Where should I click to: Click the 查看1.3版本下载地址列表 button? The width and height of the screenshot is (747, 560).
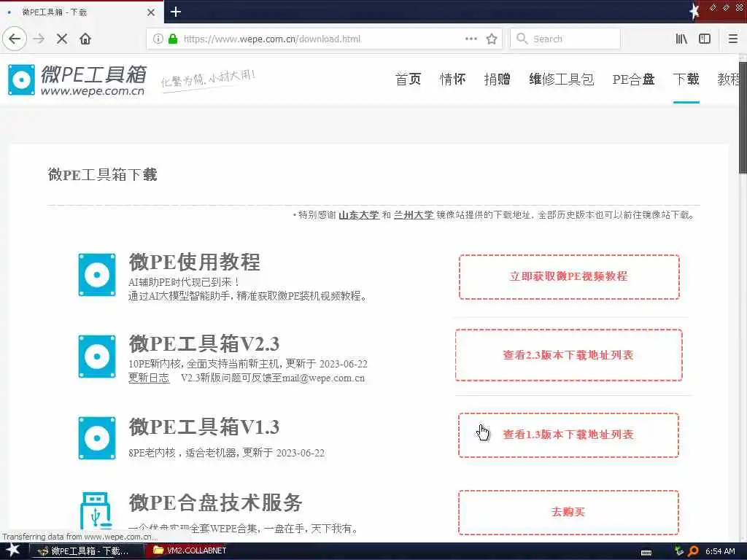coord(568,435)
